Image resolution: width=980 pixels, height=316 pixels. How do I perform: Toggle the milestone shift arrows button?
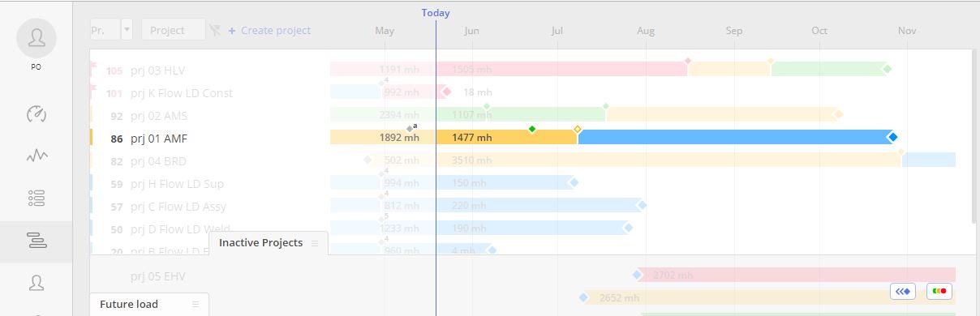pos(903,291)
